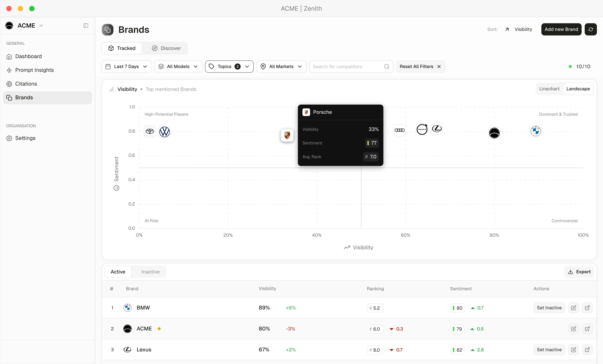The width and height of the screenshot is (603, 364).
Task: Switch the chart to Linechart view
Action: [x=549, y=89]
